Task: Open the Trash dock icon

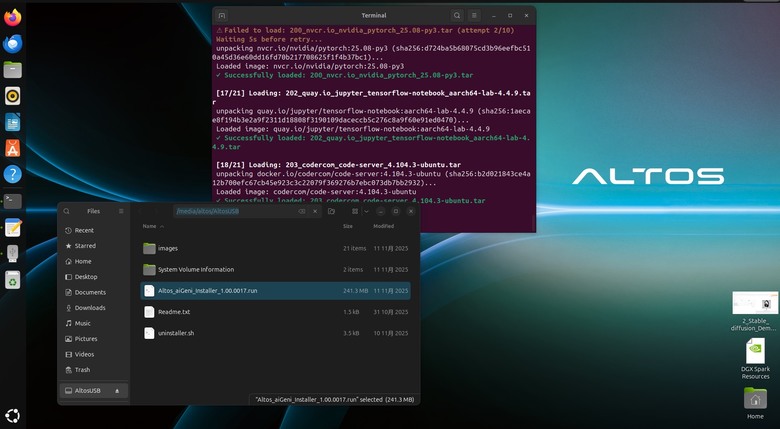Action: coord(12,280)
